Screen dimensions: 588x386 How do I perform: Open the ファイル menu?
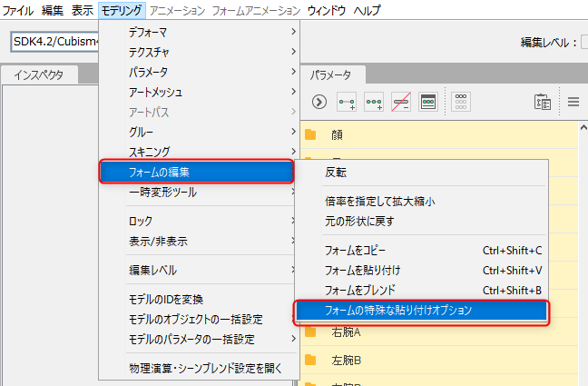tap(18, 10)
